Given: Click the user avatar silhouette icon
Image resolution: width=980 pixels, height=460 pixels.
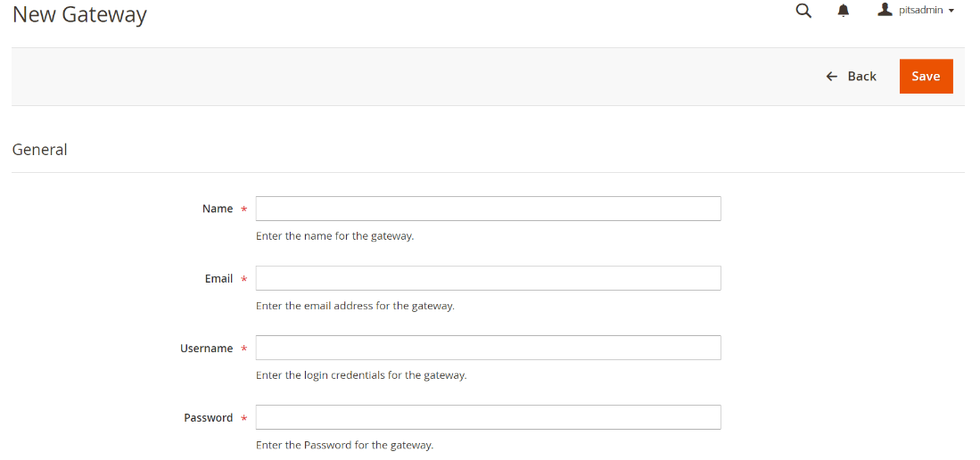Looking at the screenshot, I should point(885,10).
